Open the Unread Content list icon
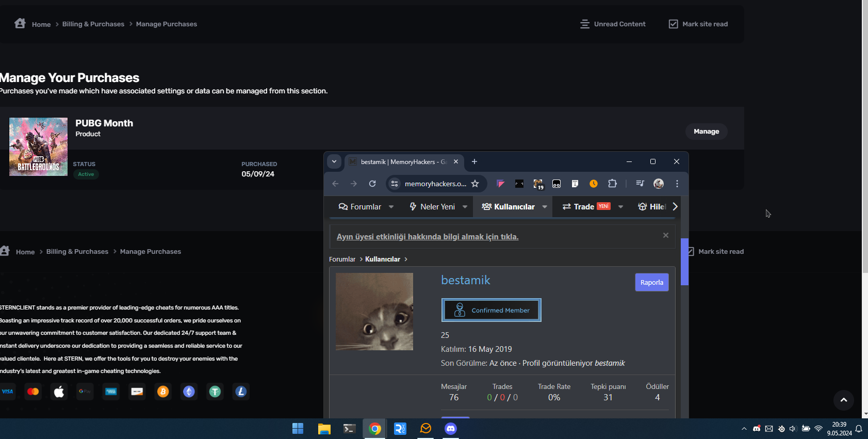 pyautogui.click(x=585, y=24)
